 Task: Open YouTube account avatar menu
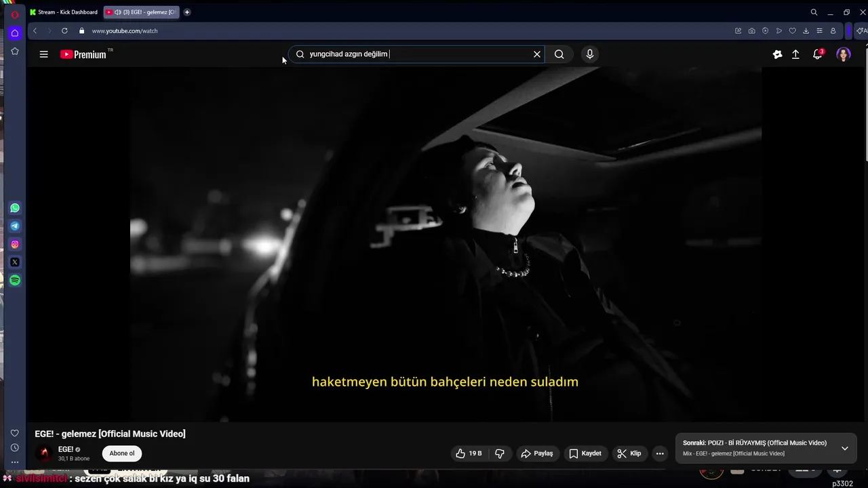click(844, 54)
